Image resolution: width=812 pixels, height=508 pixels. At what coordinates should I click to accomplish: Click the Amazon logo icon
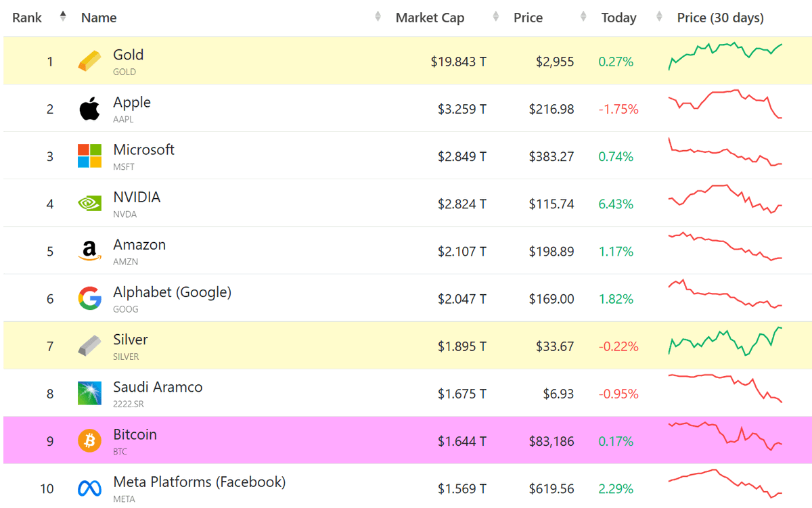click(x=89, y=252)
